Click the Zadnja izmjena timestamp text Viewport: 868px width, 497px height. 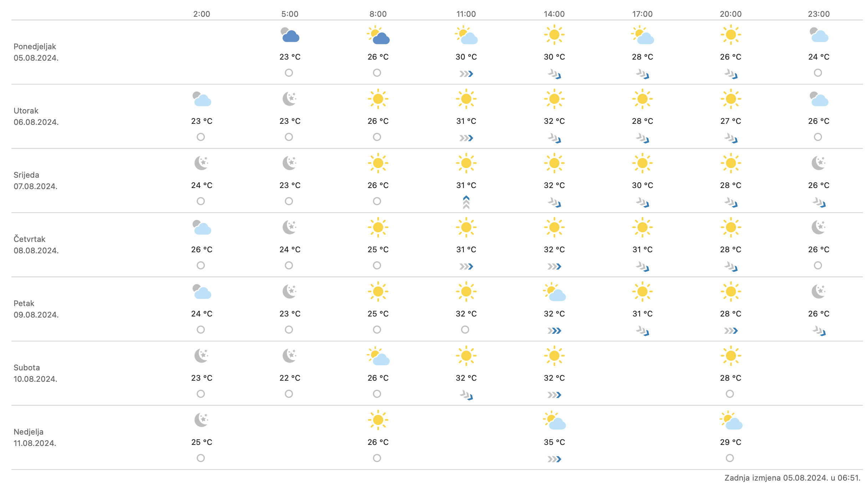(792, 478)
